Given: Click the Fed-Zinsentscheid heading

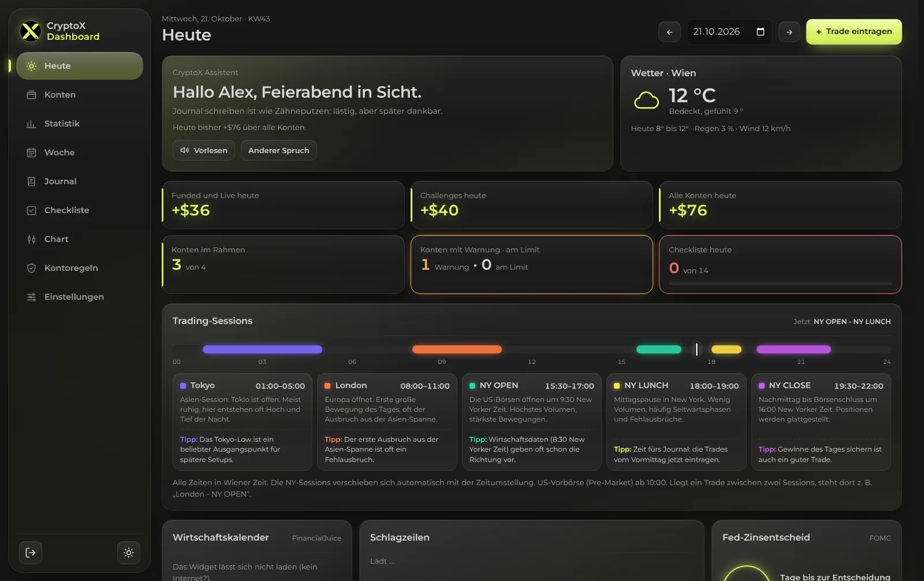Looking at the screenshot, I should (766, 538).
